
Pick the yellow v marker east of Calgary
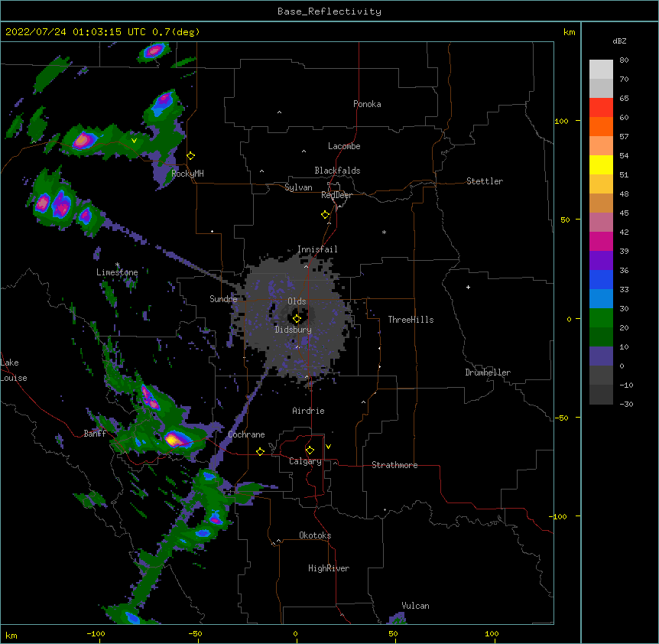(328, 447)
